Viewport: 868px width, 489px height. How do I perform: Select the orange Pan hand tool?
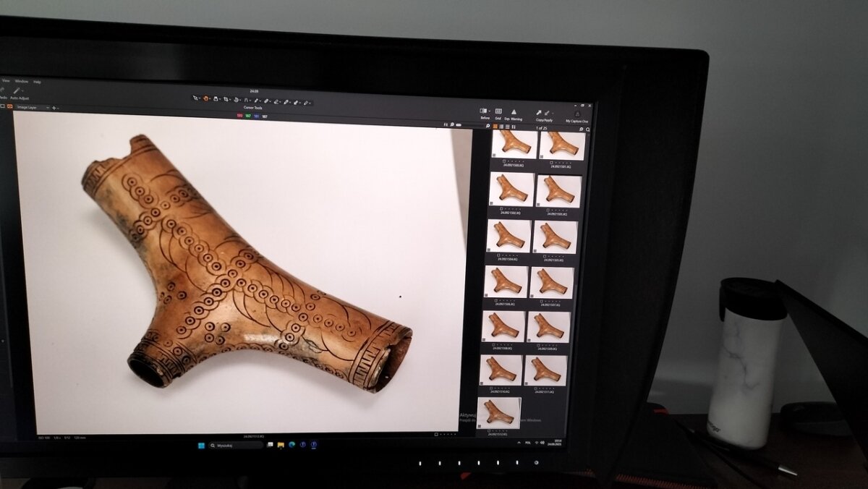pyautogui.click(x=206, y=98)
